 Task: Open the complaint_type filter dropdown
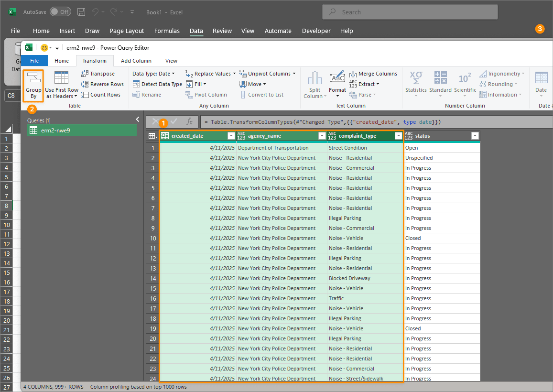coord(399,136)
